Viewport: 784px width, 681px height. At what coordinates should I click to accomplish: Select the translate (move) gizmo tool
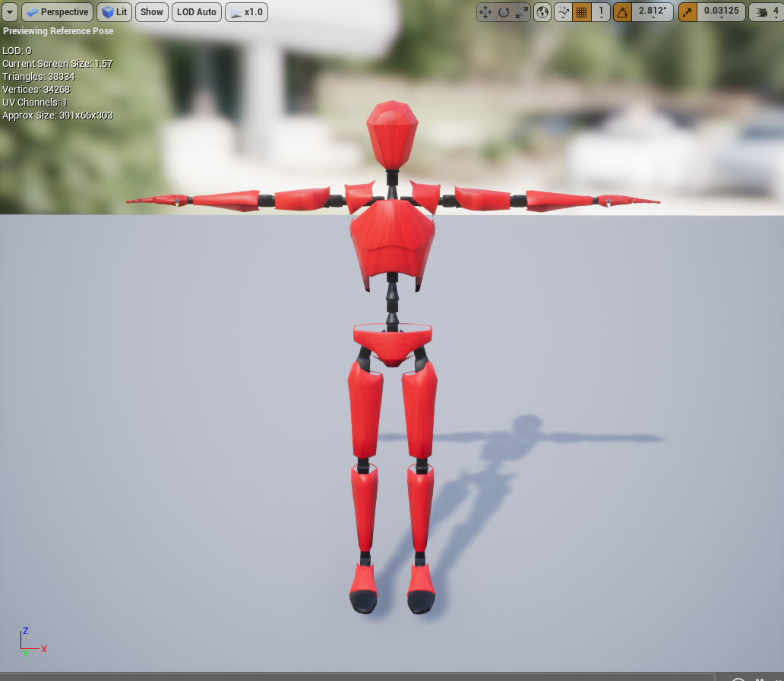(485, 12)
